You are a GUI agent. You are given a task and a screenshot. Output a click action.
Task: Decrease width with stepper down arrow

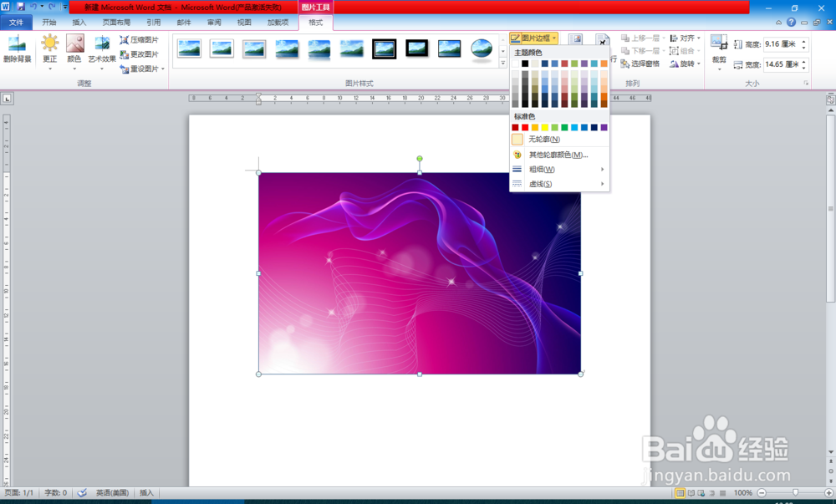click(x=804, y=68)
